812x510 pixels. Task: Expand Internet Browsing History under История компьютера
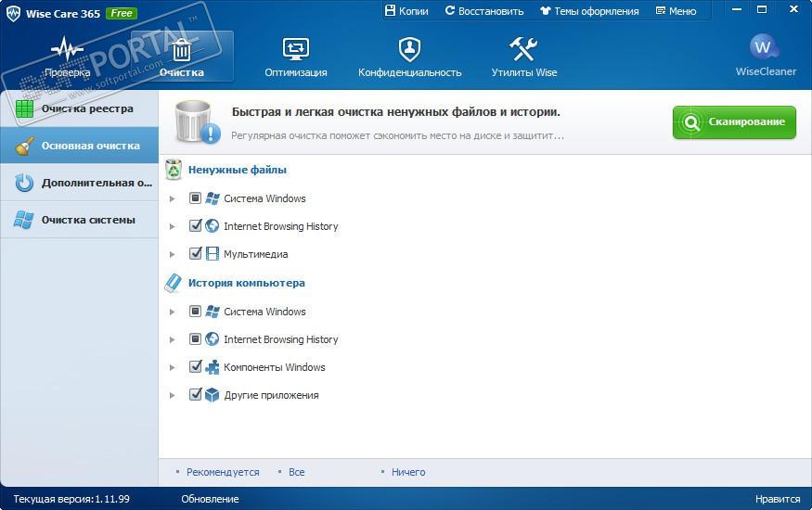(x=173, y=339)
